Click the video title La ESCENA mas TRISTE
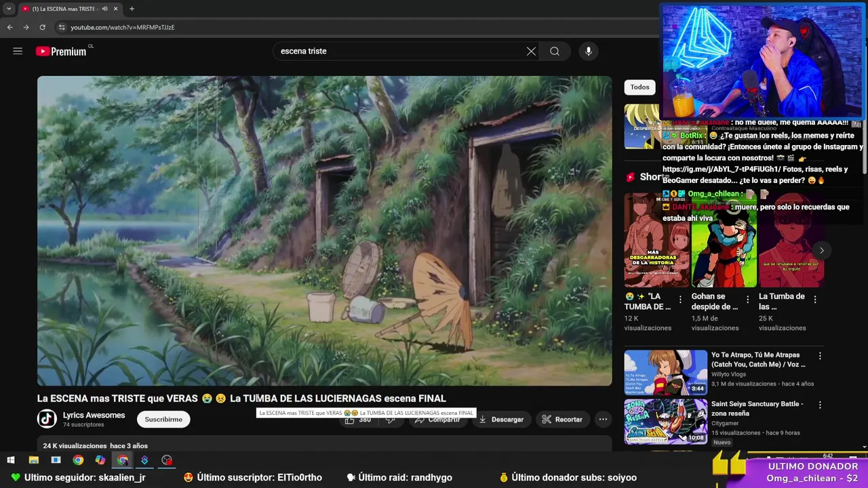The image size is (868, 488). (241, 399)
